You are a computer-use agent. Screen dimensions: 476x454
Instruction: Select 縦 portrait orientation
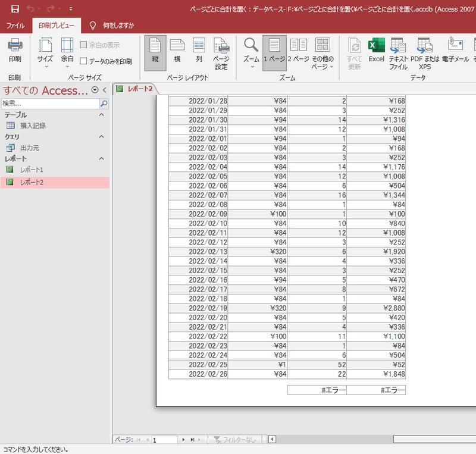pyautogui.click(x=155, y=53)
